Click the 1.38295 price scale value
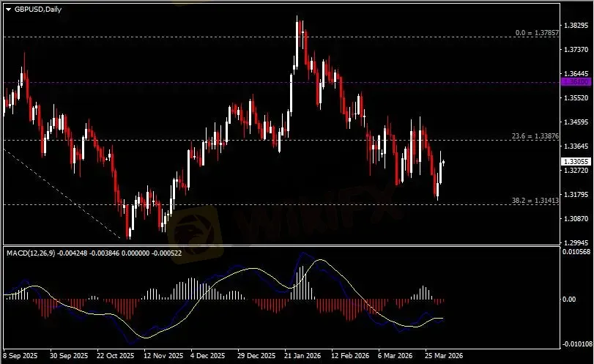The height and width of the screenshot is (364, 594). (x=576, y=26)
